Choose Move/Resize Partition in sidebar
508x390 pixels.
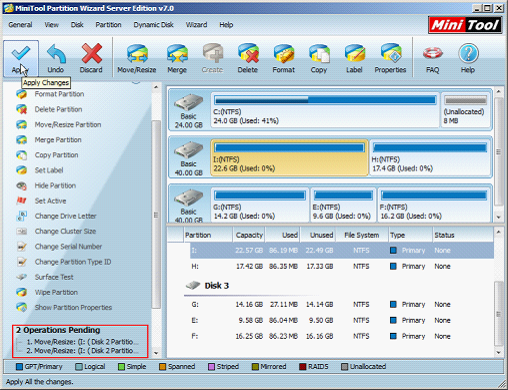point(59,125)
